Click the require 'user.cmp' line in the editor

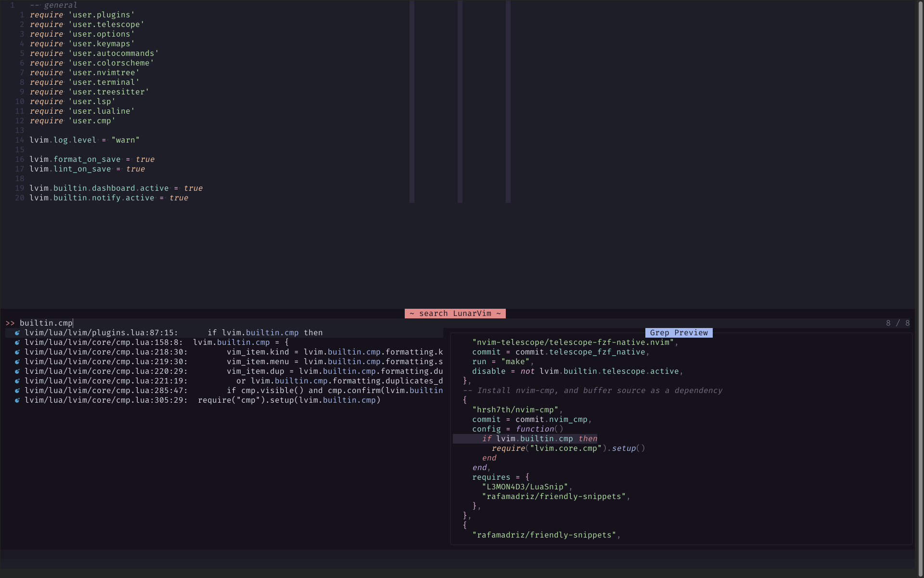(x=72, y=121)
